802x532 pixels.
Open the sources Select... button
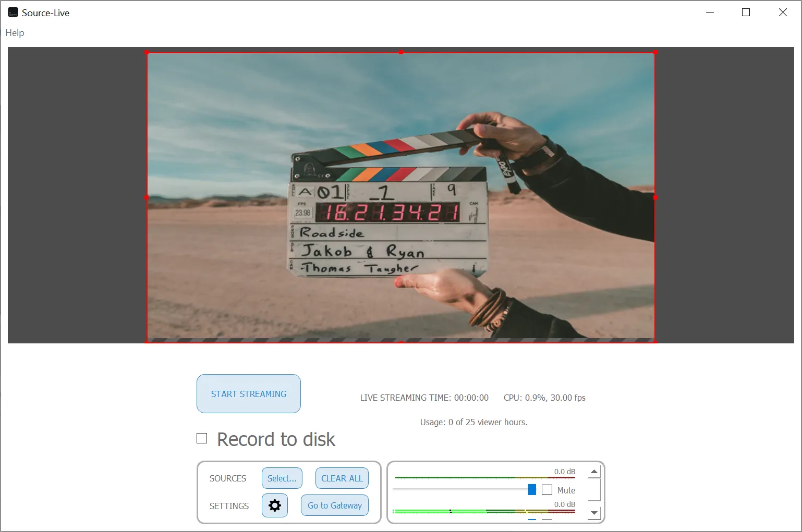coord(282,478)
